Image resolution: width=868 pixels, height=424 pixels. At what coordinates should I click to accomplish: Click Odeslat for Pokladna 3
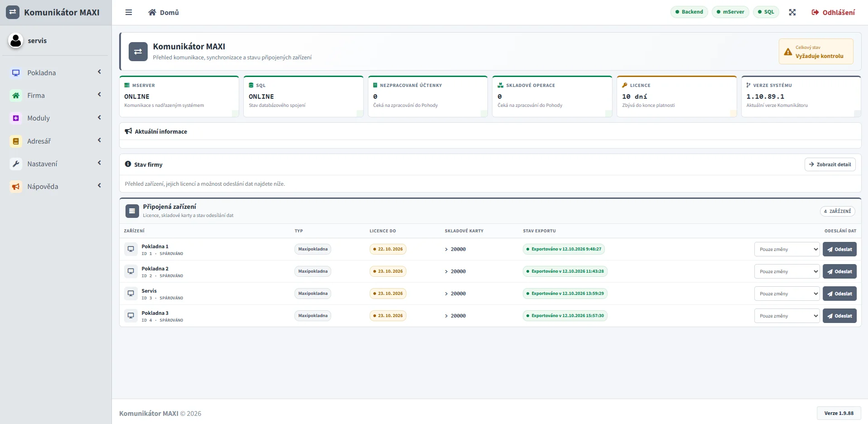point(839,316)
